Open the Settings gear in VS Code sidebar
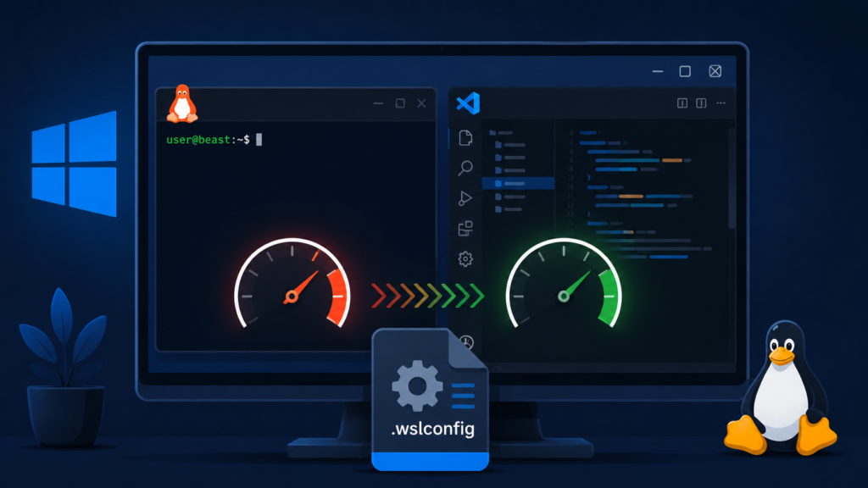The image size is (868, 488). pyautogui.click(x=465, y=258)
